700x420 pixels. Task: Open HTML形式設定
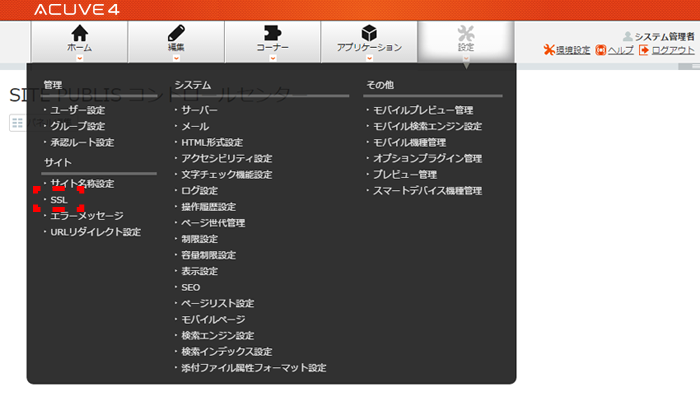click(212, 142)
